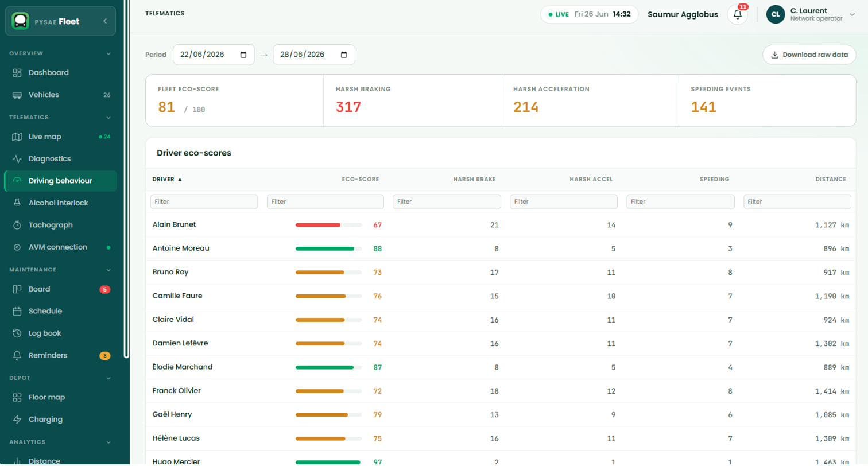
Task: Click the LIVE status indicator
Action: tap(559, 14)
